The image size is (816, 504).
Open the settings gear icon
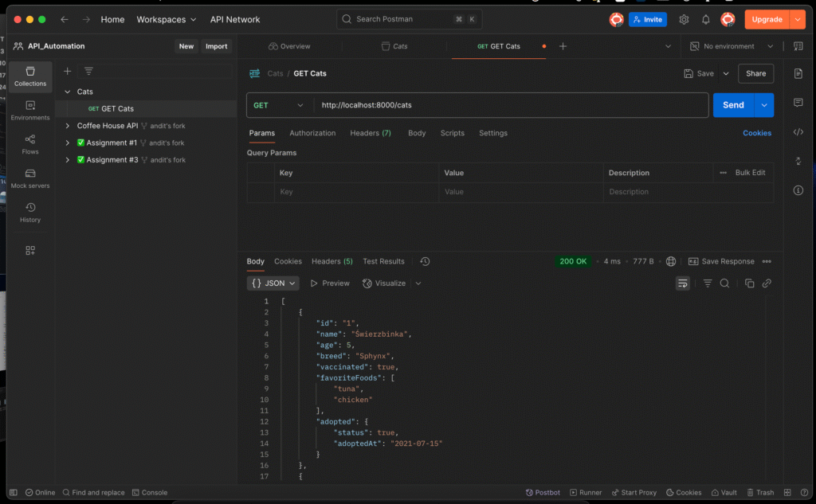coord(684,19)
